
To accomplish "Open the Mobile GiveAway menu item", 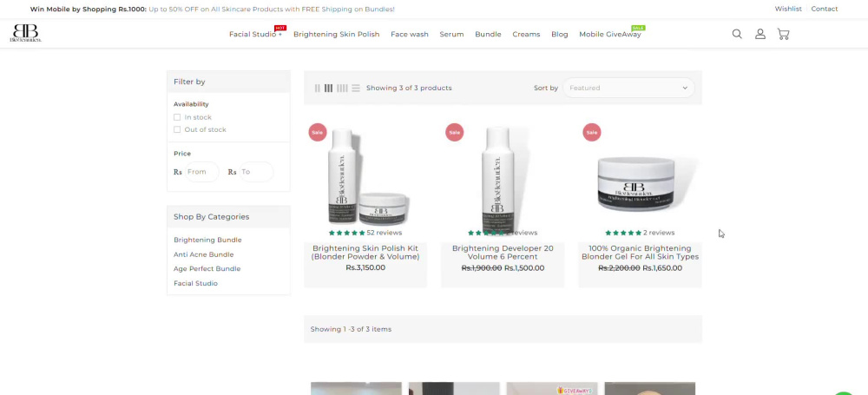I will pos(610,35).
